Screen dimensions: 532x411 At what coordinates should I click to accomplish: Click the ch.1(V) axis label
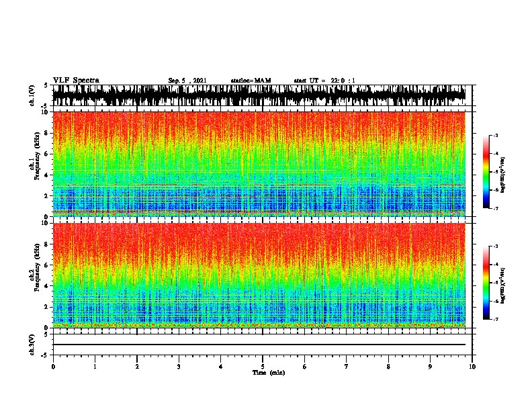point(32,95)
